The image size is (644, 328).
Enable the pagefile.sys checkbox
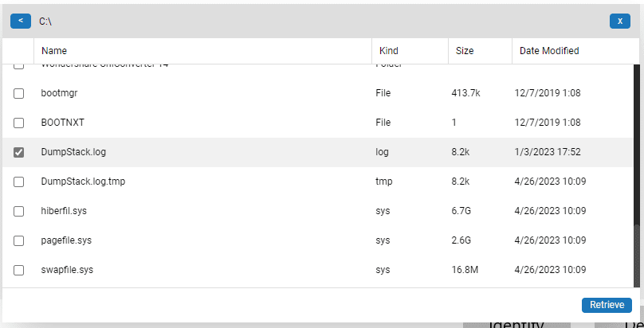(x=18, y=241)
